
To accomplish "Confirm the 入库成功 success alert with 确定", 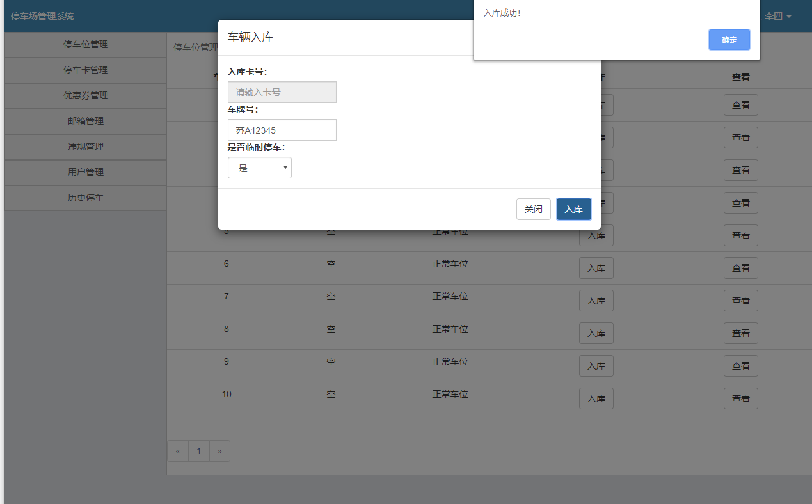I will tap(729, 40).
